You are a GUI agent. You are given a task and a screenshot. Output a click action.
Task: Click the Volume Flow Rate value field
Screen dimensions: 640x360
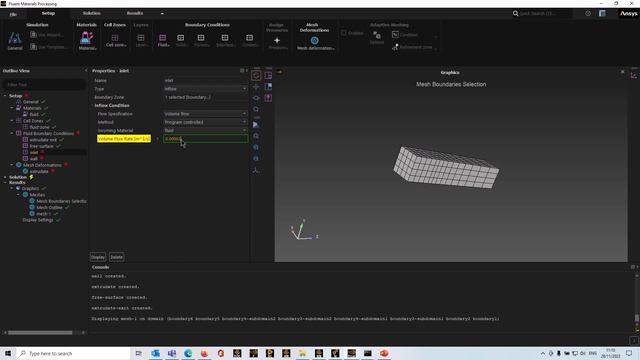[205, 139]
